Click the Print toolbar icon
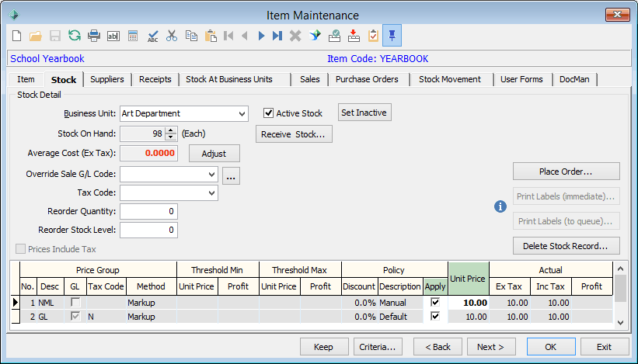 tap(94, 36)
